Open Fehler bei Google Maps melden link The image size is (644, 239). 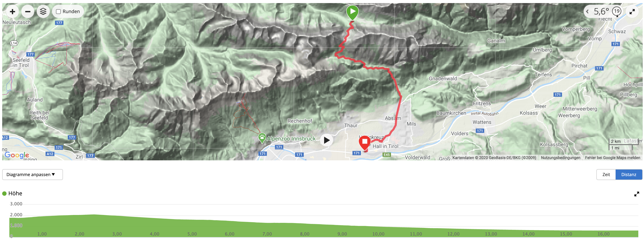pos(613,158)
